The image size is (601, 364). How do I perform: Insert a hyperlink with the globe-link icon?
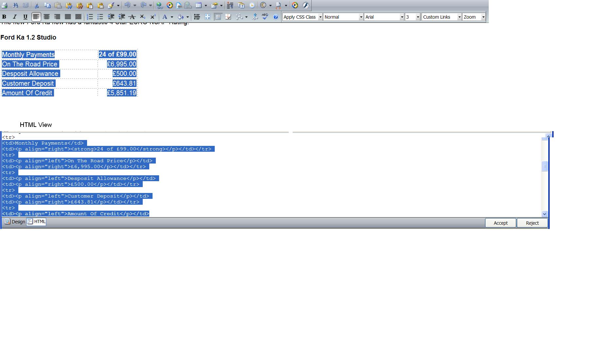(x=159, y=5)
